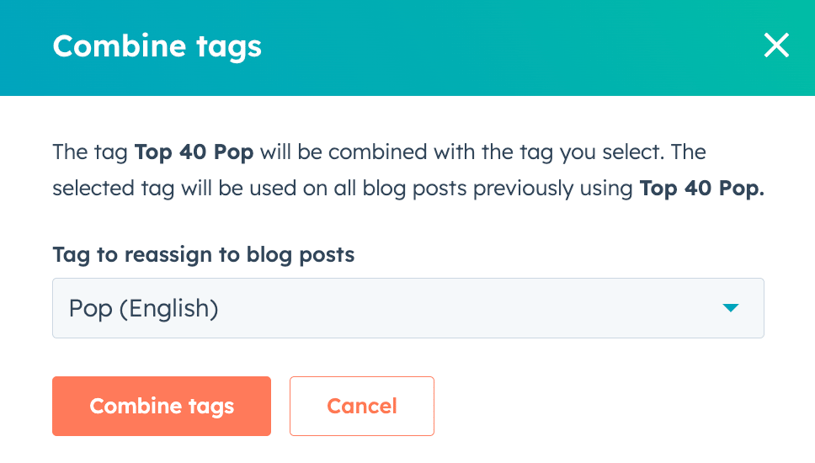Screen dimensions: 815x463
Task: Focus the tag reassignment combo box
Action: [x=407, y=308]
